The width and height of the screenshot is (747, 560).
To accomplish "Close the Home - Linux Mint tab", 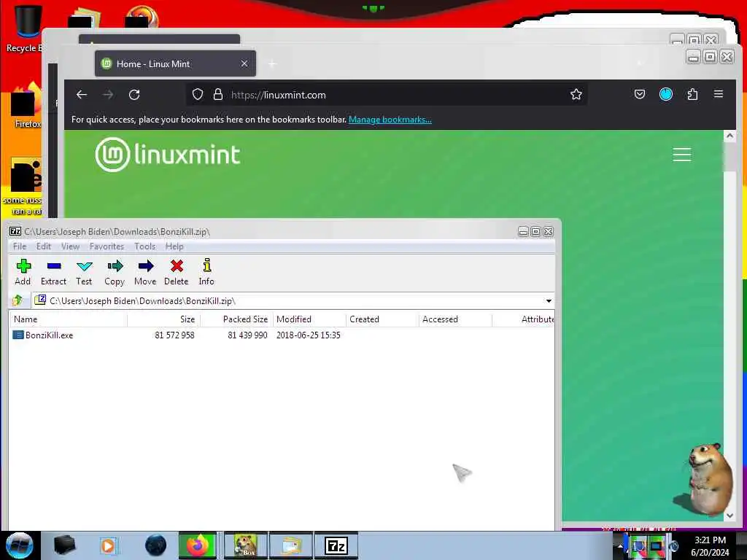I will click(x=244, y=63).
